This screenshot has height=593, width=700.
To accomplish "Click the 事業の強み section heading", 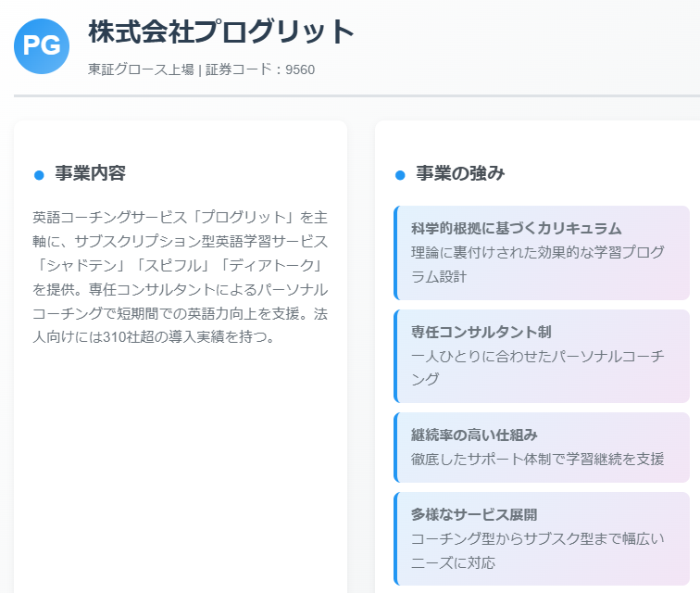I will 460,173.
